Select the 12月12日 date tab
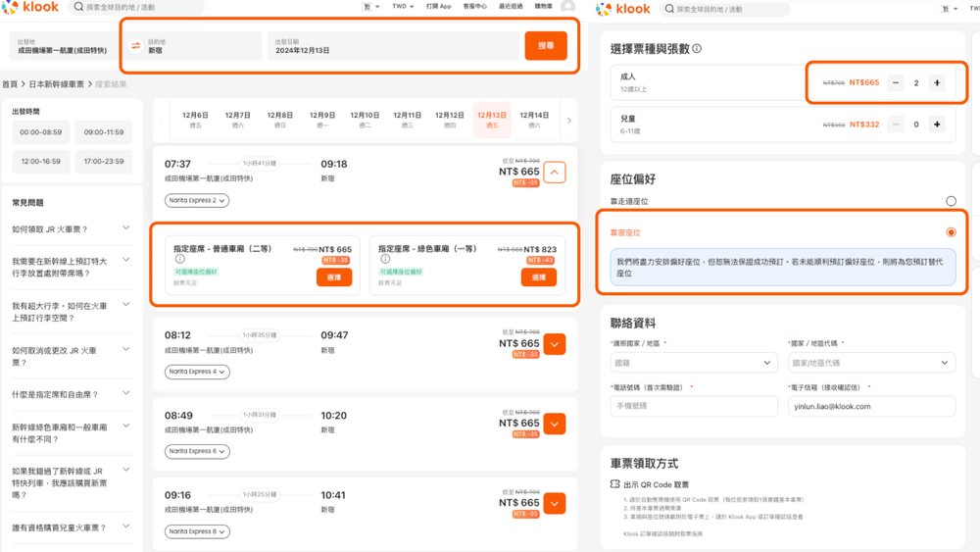 [x=450, y=120]
